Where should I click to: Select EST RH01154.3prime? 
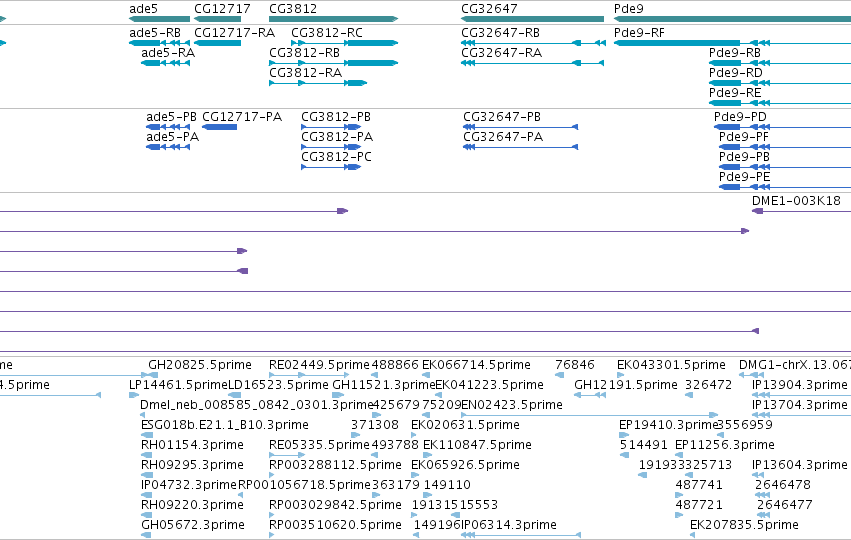[192, 445]
